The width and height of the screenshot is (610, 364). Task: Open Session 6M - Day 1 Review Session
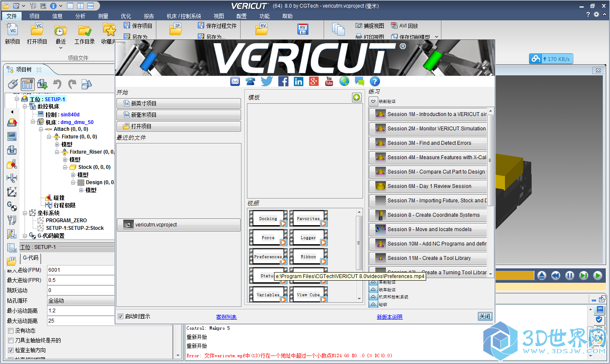pyautogui.click(x=428, y=186)
